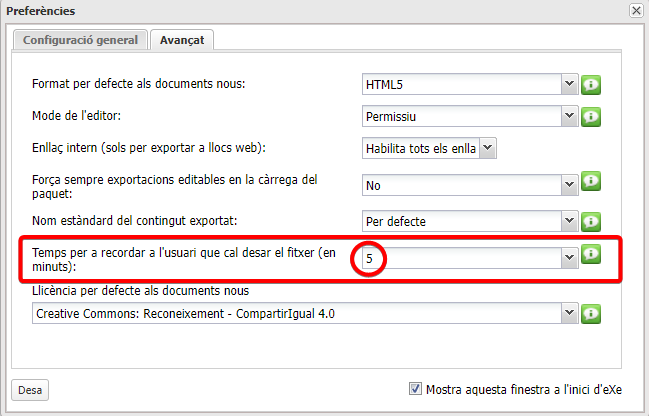The width and height of the screenshot is (649, 416).
Task: Show info for default license setting
Action: (591, 314)
